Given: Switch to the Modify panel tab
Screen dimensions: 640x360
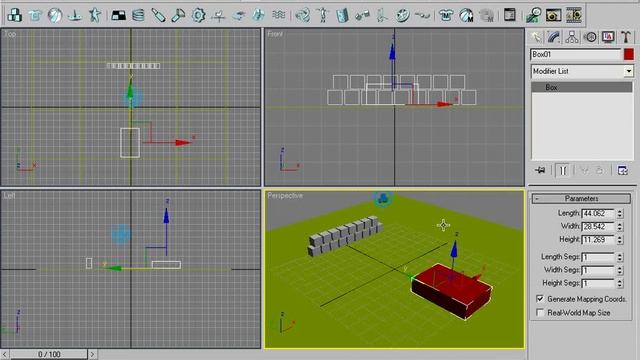Looking at the screenshot, I should click(553, 37).
